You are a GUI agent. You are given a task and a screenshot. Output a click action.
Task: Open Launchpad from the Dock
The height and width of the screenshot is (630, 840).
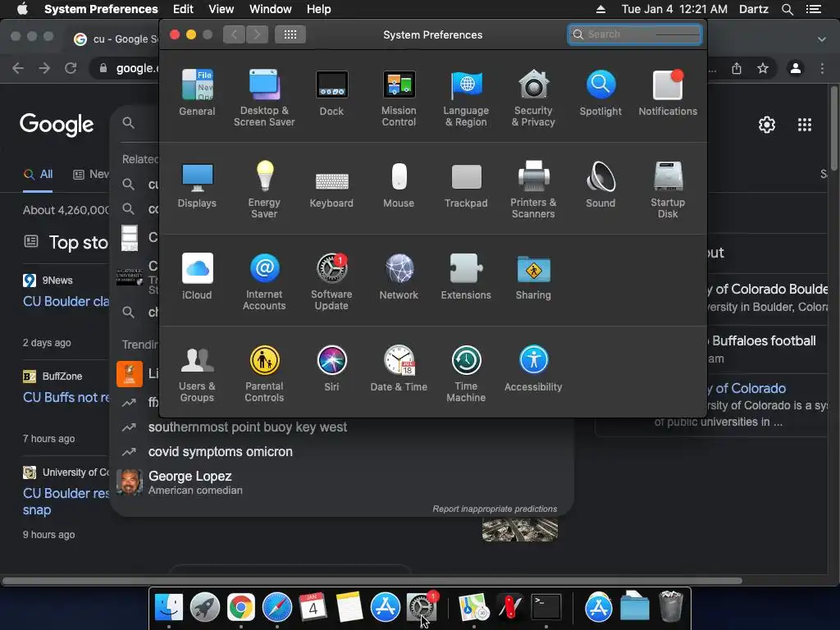(204, 607)
